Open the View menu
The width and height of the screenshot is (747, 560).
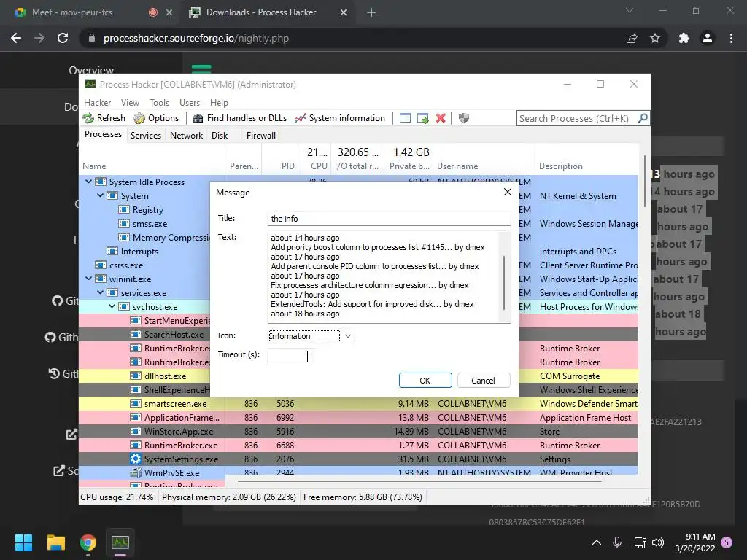tap(130, 102)
